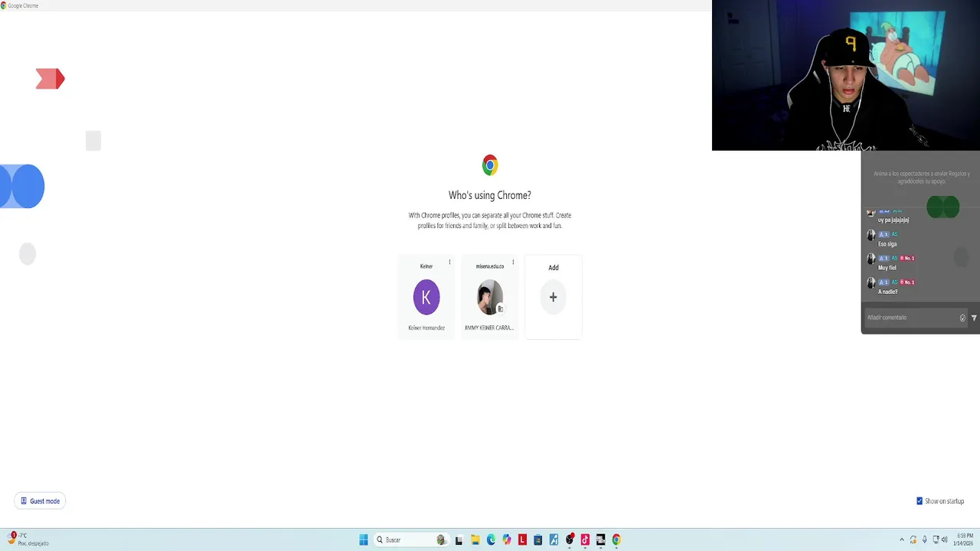Open the black-and-white taskbar app icon

click(601, 540)
